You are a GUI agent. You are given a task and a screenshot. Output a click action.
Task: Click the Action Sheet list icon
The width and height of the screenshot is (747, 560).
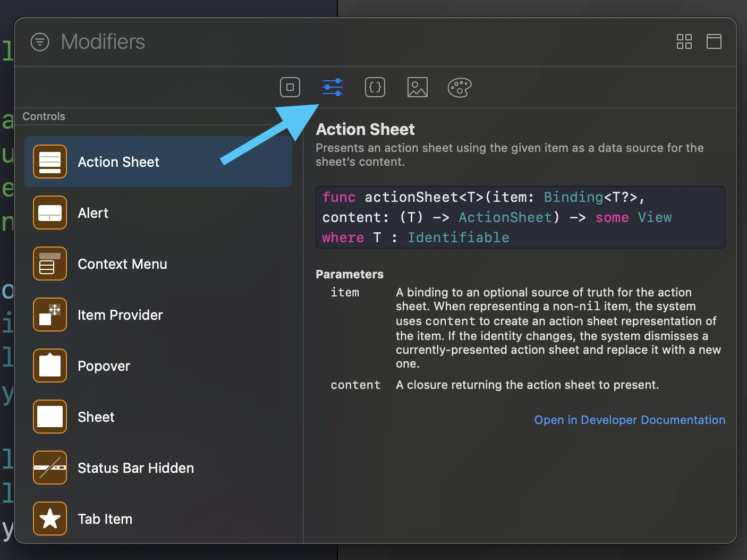(x=50, y=162)
